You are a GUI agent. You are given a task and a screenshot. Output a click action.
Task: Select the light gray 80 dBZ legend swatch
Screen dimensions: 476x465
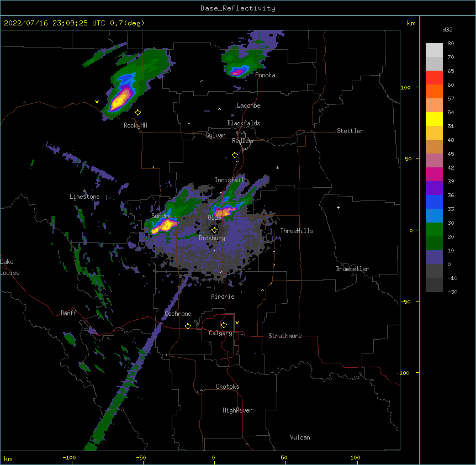[434, 50]
